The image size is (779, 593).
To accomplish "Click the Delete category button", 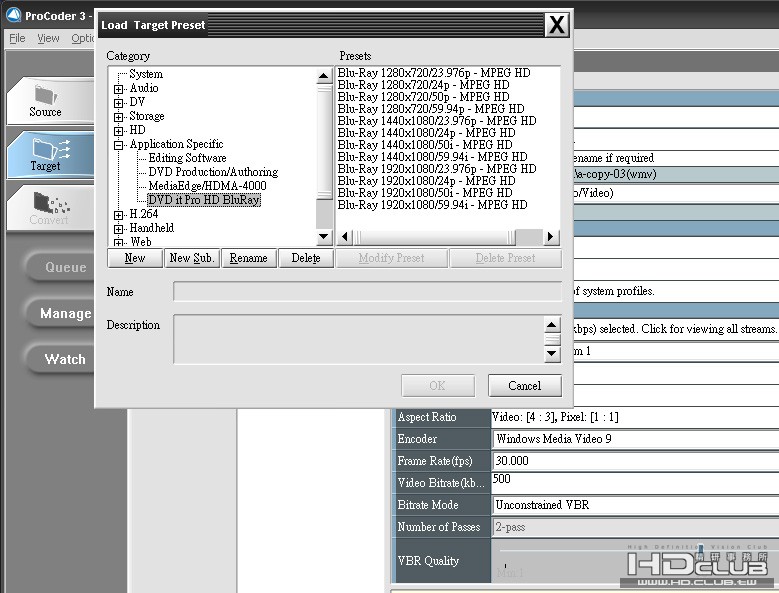I will pos(306,258).
